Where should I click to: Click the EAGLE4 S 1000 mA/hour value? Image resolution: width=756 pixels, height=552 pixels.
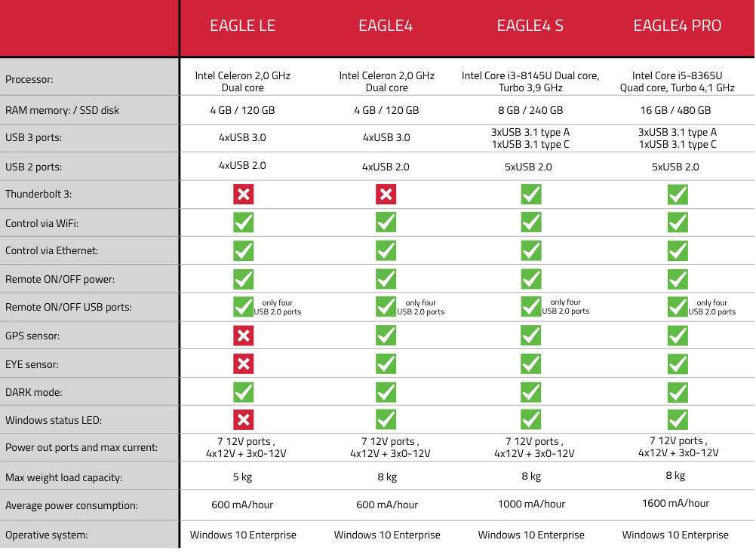point(531,504)
